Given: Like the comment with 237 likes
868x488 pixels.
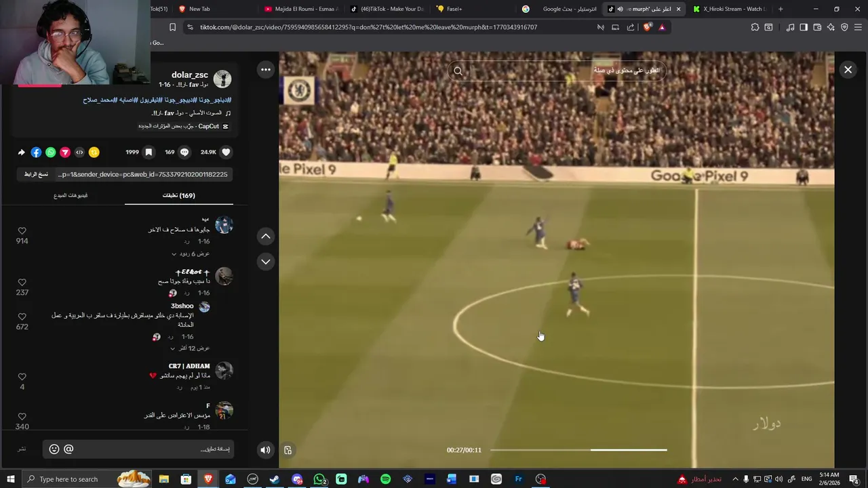Looking at the screenshot, I should pos(22,283).
